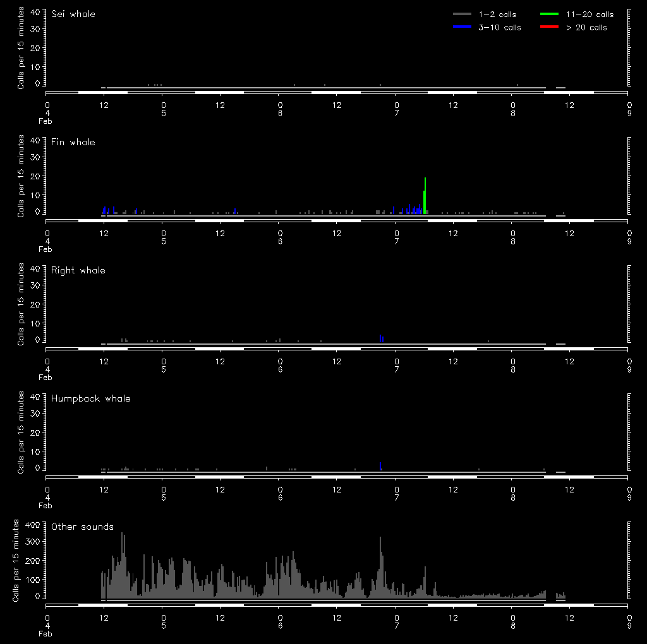Viewport: 647px width, 644px height.
Task: Select the red > 20 calls legend line
Action: point(550,28)
